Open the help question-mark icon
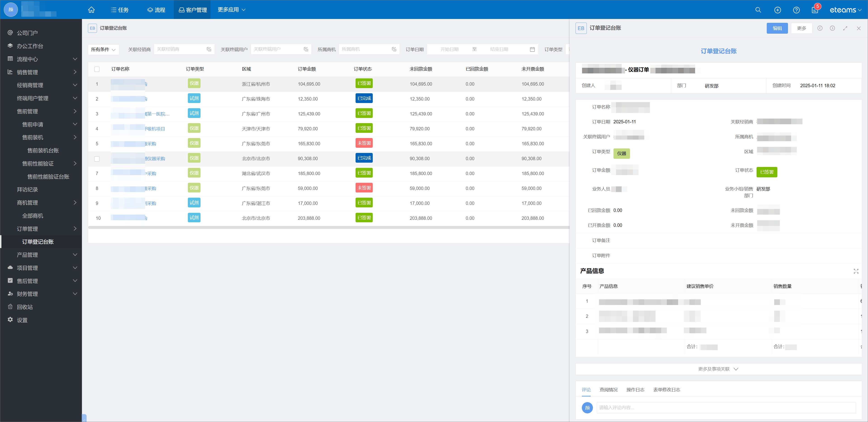Image resolution: width=868 pixels, height=422 pixels. coord(796,10)
